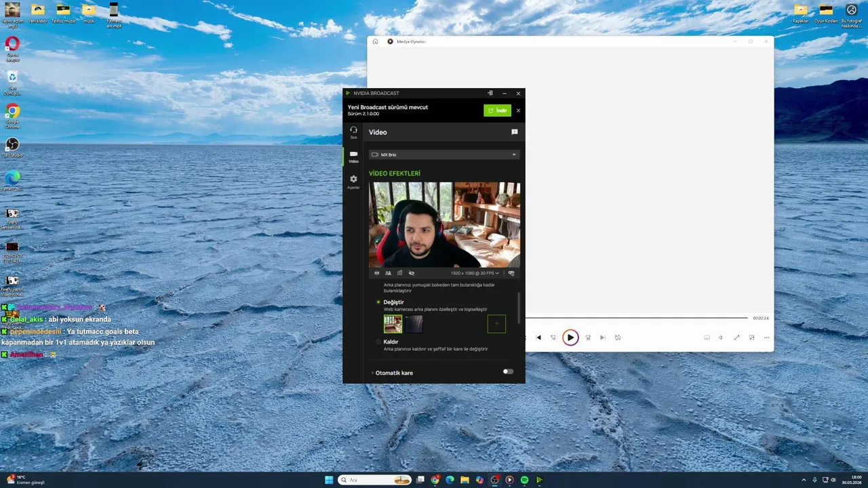Image resolution: width=868 pixels, height=488 pixels.
Task: Open the Windows Start button
Action: [329, 480]
